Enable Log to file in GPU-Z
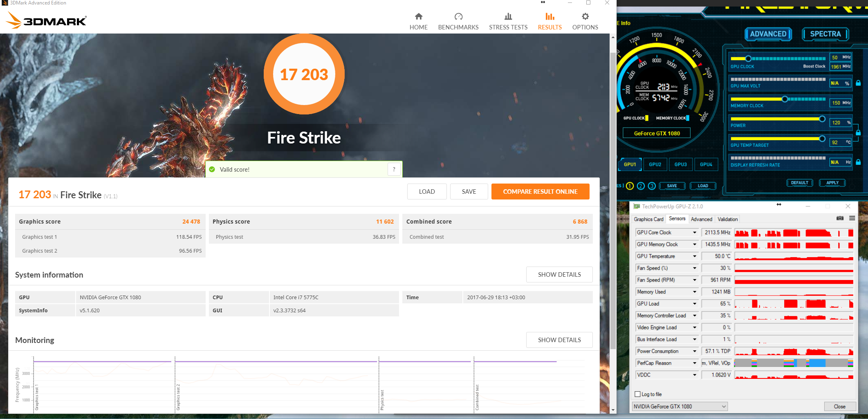The image size is (868, 419). 637,394
